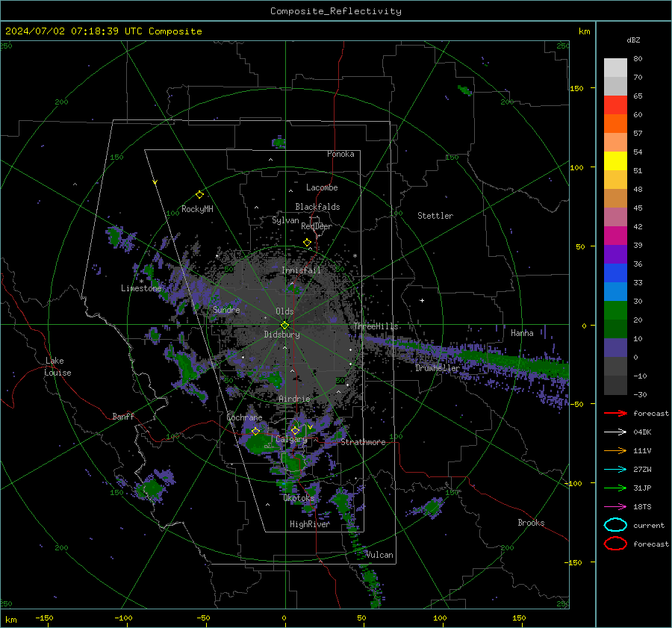The width and height of the screenshot is (672, 628).
Task: Click the white plus marker east of ThreeHills
Action: point(422,300)
